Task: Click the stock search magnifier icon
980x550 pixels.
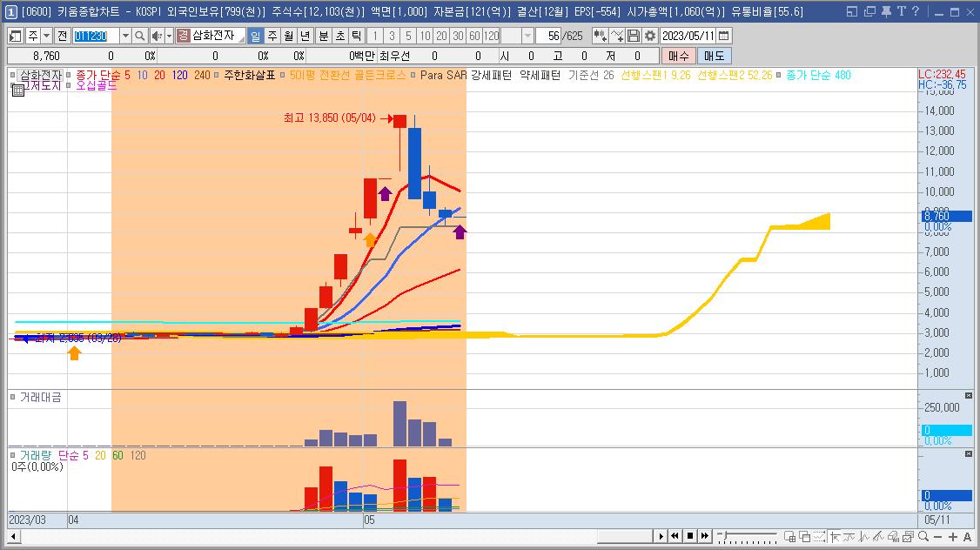Action: point(140,37)
